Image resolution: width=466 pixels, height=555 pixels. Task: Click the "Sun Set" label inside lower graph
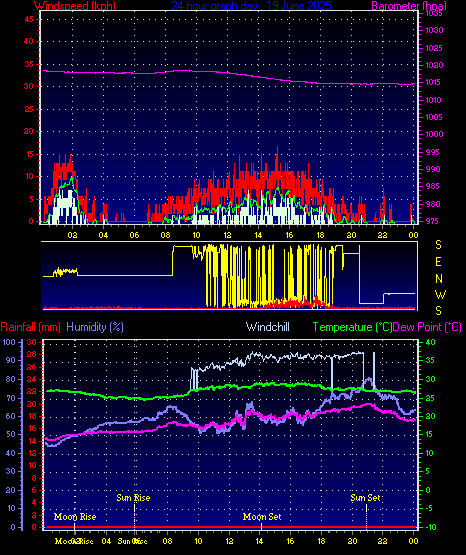365,498
